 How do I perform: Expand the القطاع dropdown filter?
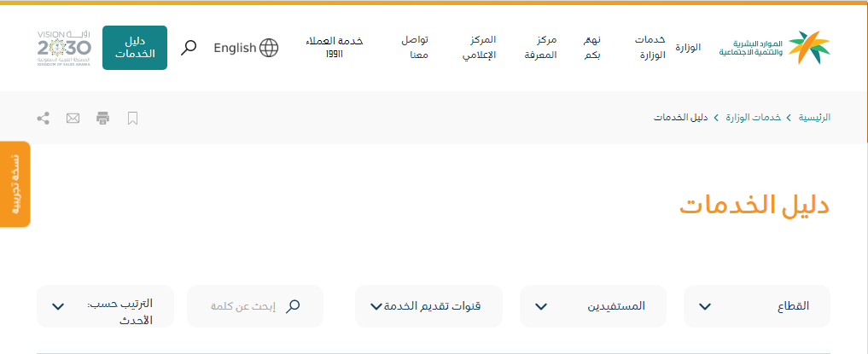point(756,306)
